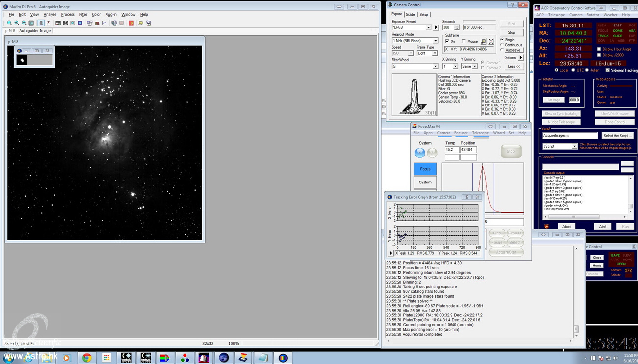Open the Readout Mode dropdown
This screenshot has width=638, height=364.
(x=435, y=41)
